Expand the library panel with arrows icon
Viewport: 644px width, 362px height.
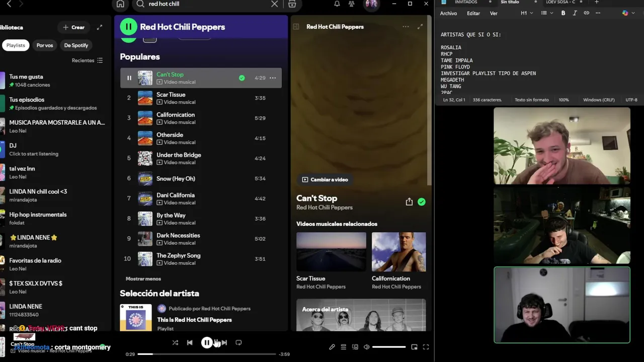click(100, 27)
